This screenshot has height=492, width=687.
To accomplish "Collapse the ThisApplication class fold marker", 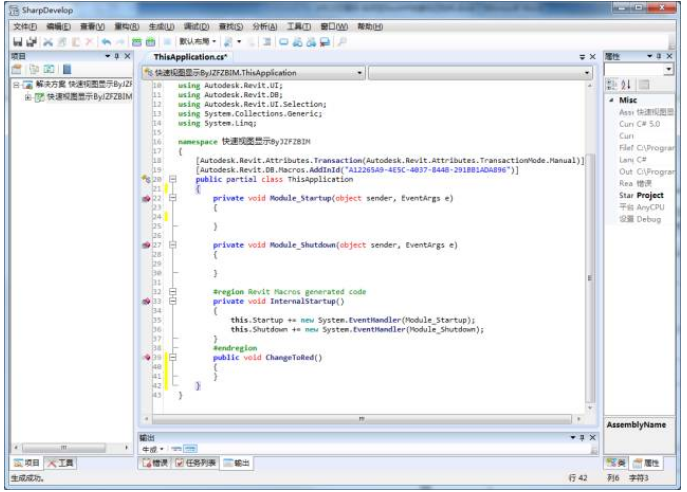I will pyautogui.click(x=173, y=180).
